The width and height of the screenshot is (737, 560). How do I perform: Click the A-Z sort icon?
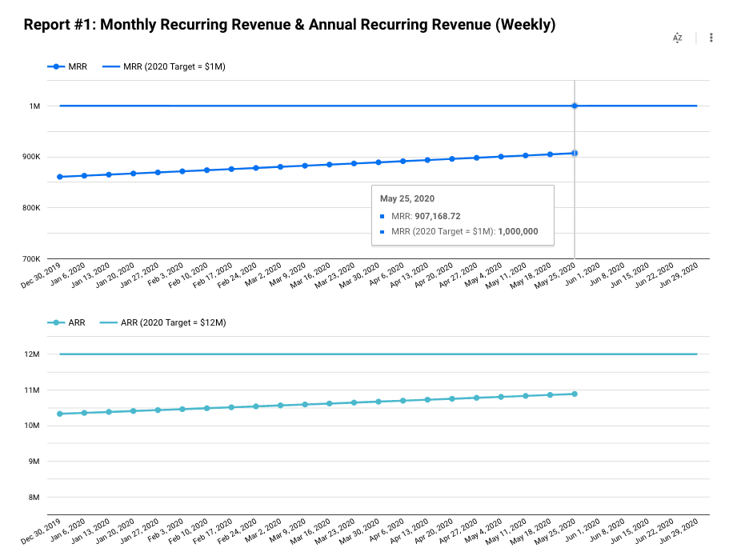coord(677,38)
